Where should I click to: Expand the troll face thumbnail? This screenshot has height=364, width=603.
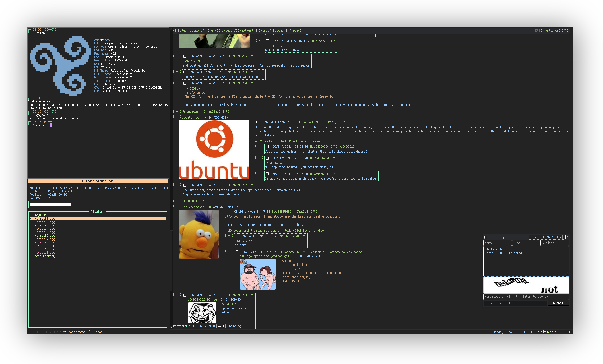pos(202,313)
